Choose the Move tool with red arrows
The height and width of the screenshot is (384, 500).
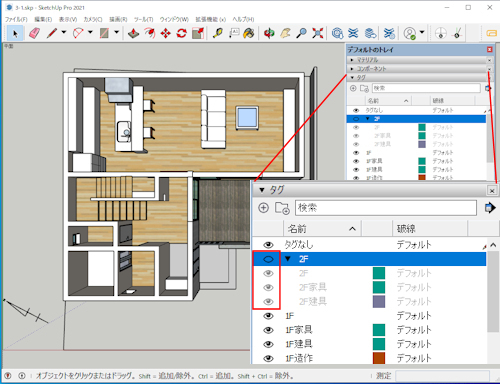(x=166, y=33)
